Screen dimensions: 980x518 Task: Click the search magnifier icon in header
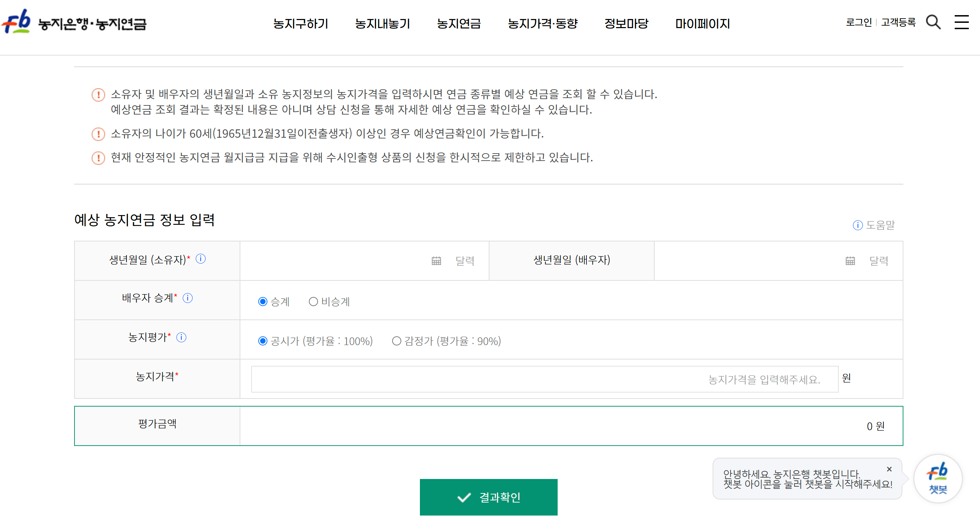click(x=933, y=22)
